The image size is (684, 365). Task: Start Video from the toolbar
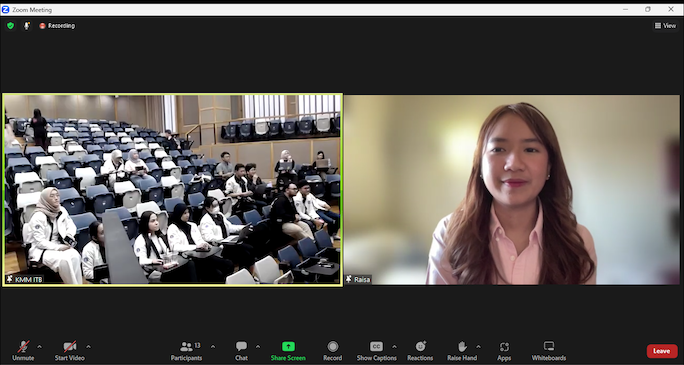(x=70, y=351)
